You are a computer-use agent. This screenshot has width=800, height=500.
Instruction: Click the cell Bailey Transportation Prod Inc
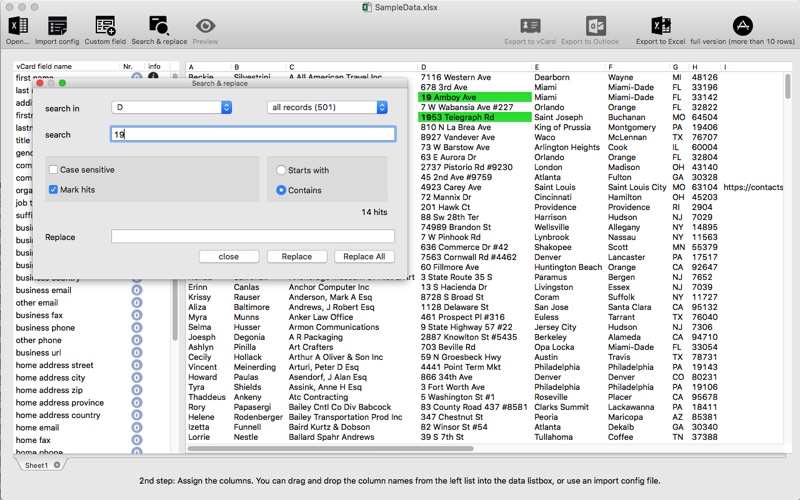click(x=345, y=417)
